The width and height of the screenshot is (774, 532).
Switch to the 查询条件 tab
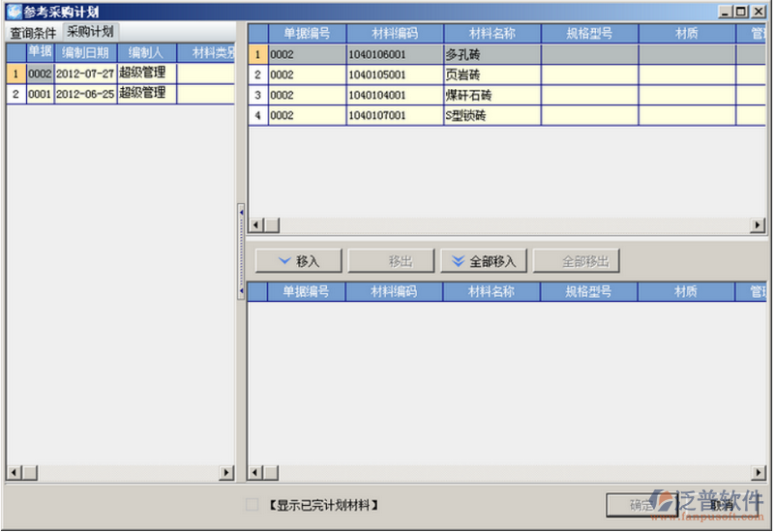33,33
